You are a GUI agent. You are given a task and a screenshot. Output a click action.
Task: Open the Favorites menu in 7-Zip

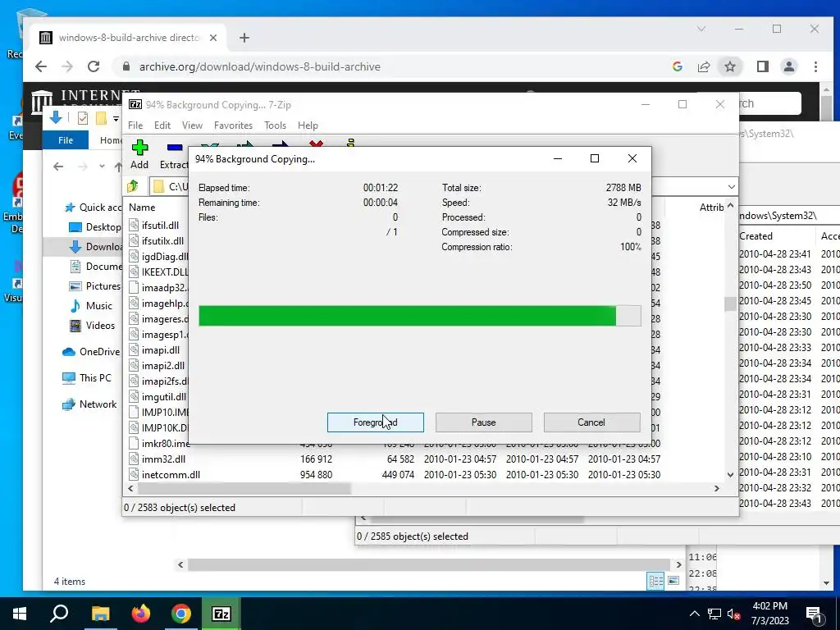tap(233, 126)
